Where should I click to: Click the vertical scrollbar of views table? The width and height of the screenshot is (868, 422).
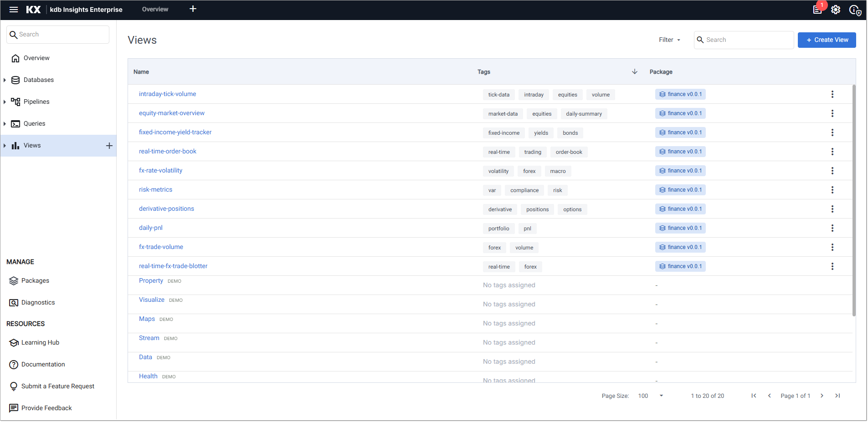(853, 200)
